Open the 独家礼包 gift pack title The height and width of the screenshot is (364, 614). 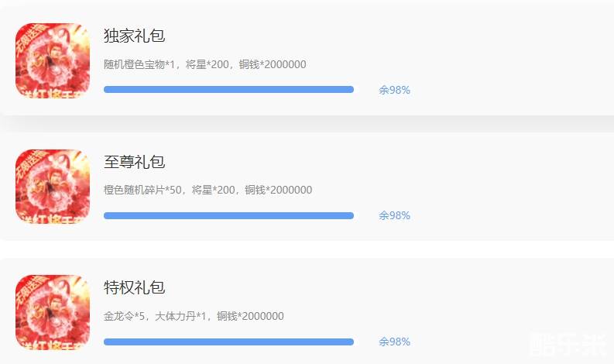click(135, 36)
